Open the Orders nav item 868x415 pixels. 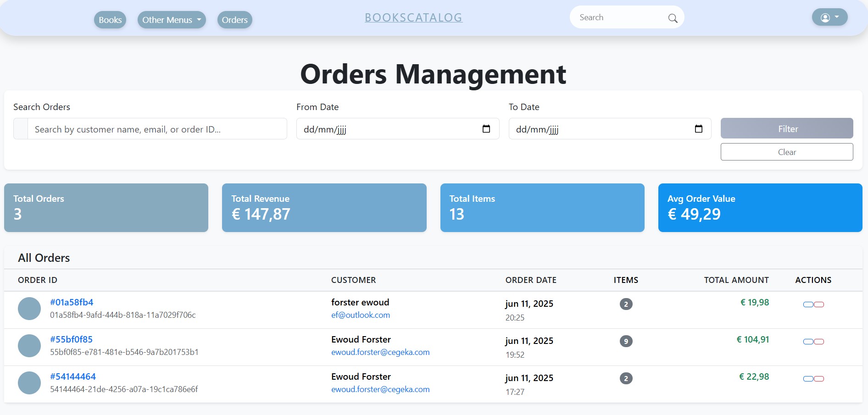coord(235,20)
